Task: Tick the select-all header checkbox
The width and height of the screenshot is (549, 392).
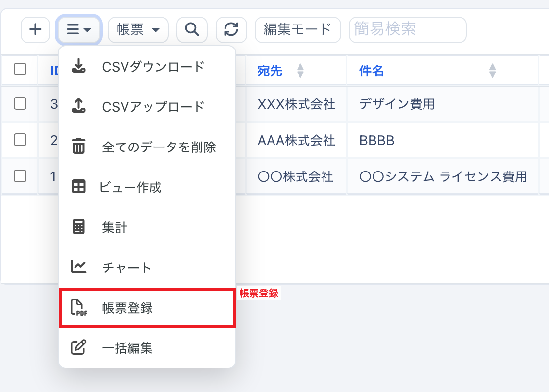Action: pyautogui.click(x=20, y=69)
